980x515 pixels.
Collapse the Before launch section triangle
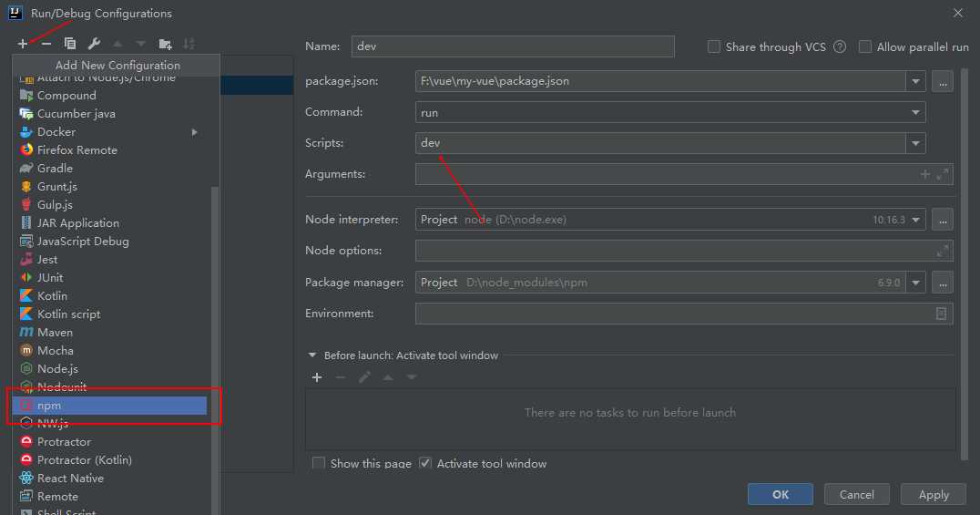pos(311,355)
